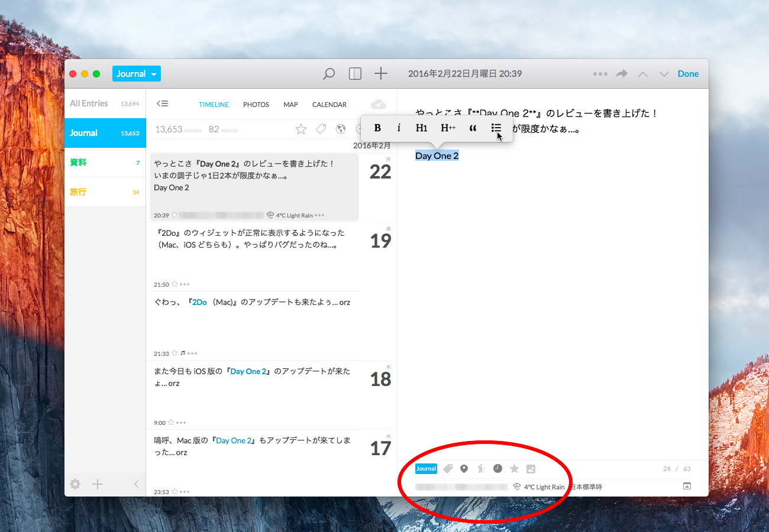
Task: Apply block quote from the formatting popup
Action: tap(473, 128)
